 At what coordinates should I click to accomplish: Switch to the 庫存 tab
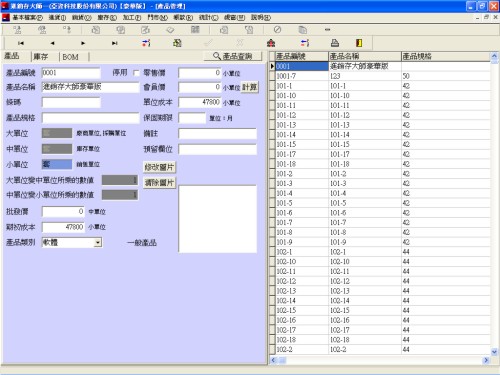click(41, 57)
